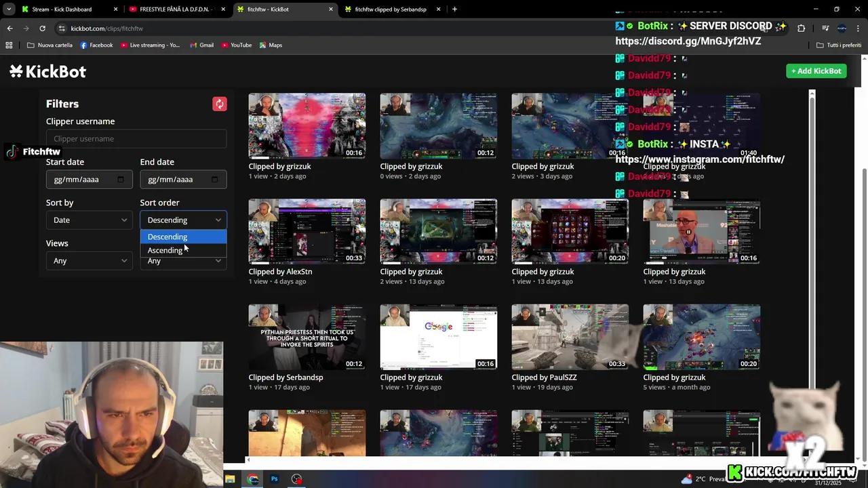The width and height of the screenshot is (868, 488).
Task: Switch to the fitchftw clipped by Serbandsp tab
Action: [x=390, y=9]
